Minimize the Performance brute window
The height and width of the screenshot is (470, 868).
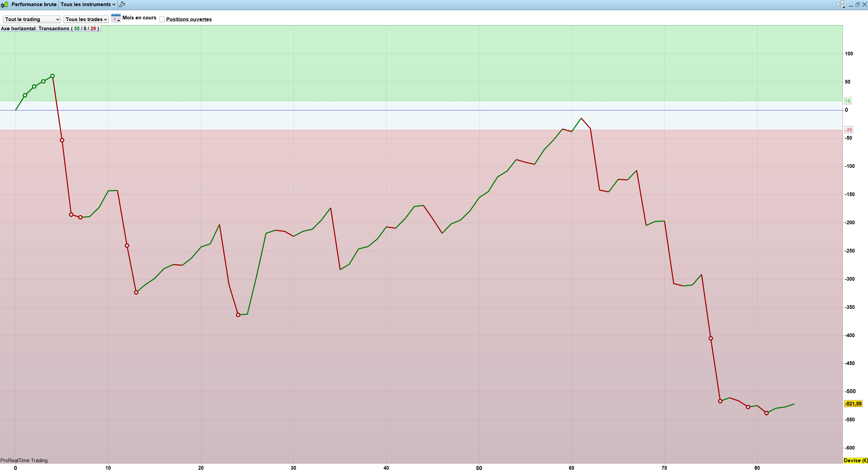851,5
